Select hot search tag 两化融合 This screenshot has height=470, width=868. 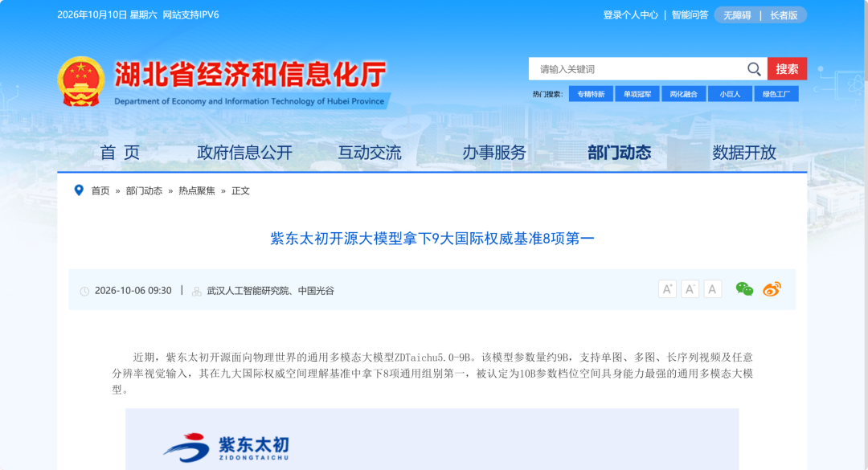click(683, 94)
